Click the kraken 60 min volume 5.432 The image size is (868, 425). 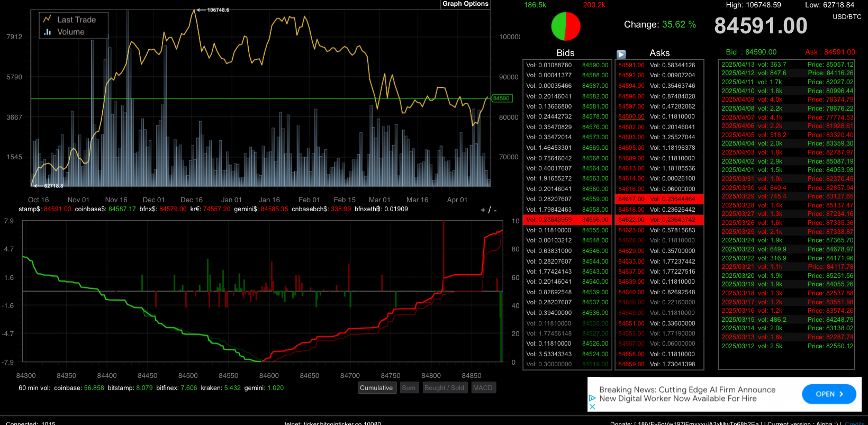[x=221, y=388]
